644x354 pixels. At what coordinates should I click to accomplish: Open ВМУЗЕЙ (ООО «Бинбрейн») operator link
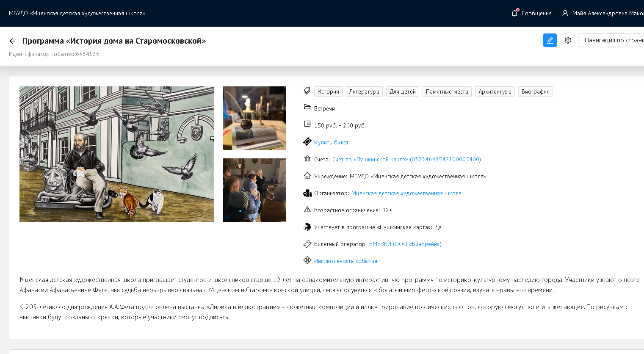(x=405, y=244)
